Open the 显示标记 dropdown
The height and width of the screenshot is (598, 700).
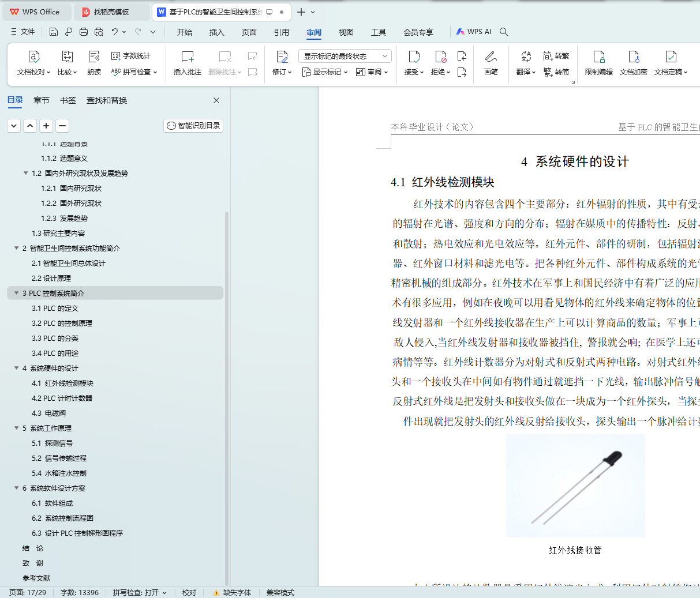[x=325, y=72]
